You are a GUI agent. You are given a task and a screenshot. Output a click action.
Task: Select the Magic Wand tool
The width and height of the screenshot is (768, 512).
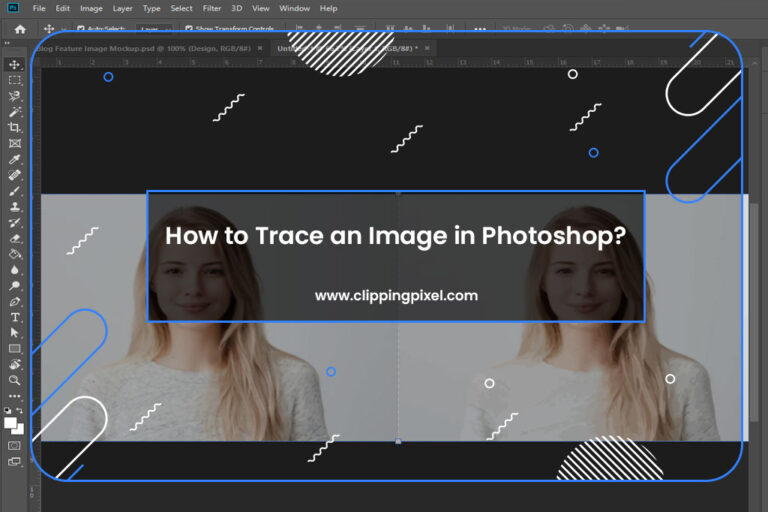(14, 112)
